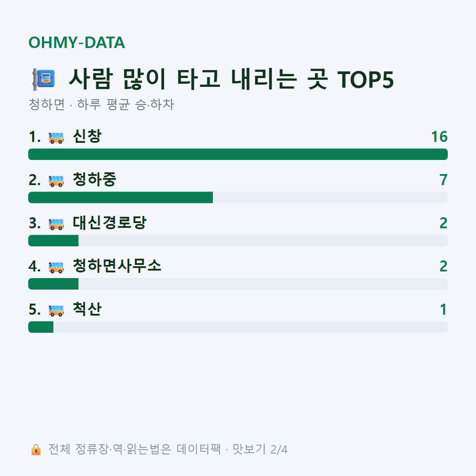The height and width of the screenshot is (476, 476).
Task: Click the 사람 많이 타고 내리는 곳 TOP5 title
Action: 231,79
